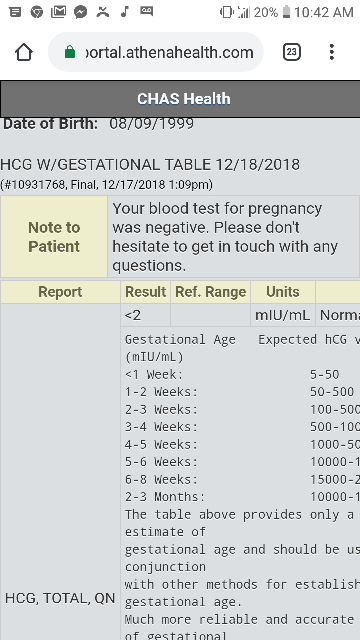The height and width of the screenshot is (640, 360).
Task: Select the Report column header
Action: point(60,292)
